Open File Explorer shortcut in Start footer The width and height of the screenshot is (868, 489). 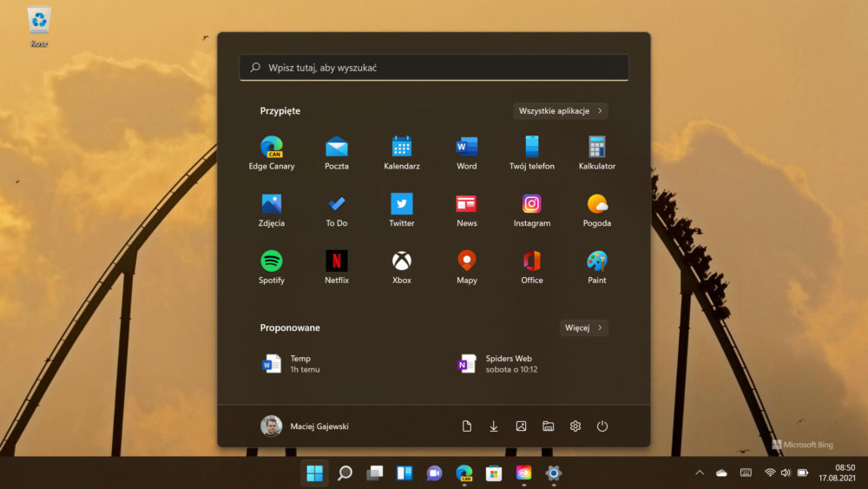click(x=548, y=426)
